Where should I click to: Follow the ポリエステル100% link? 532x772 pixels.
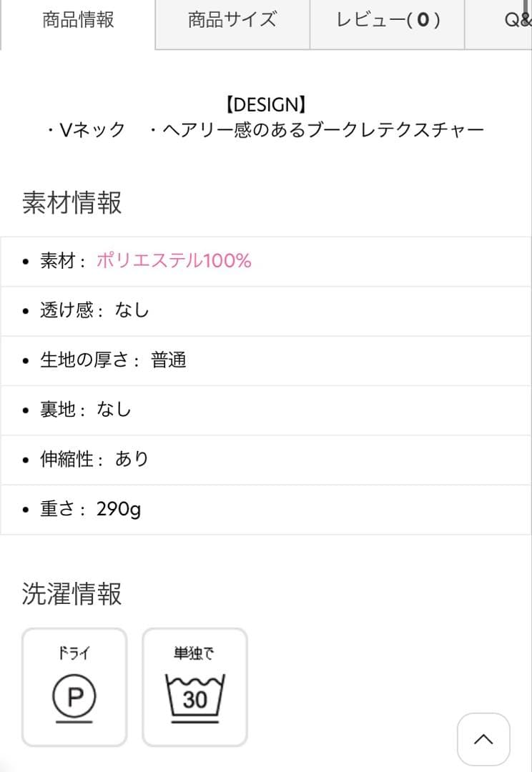click(174, 261)
